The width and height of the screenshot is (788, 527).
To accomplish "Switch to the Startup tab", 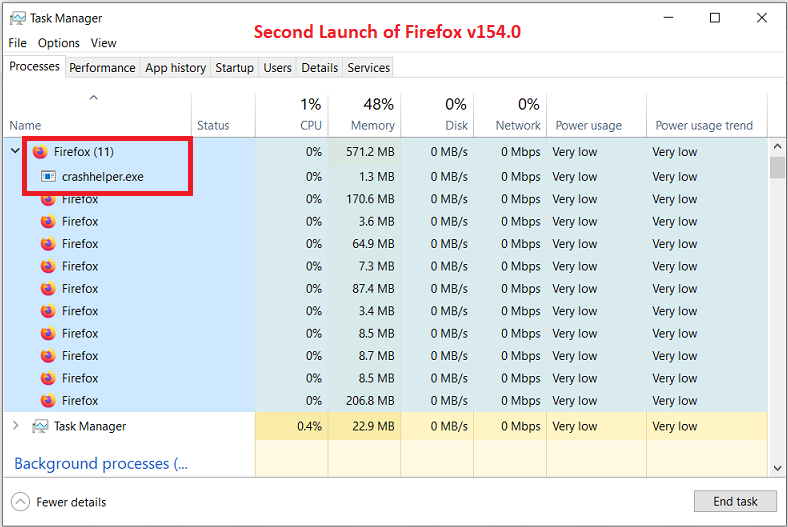I will (x=235, y=67).
